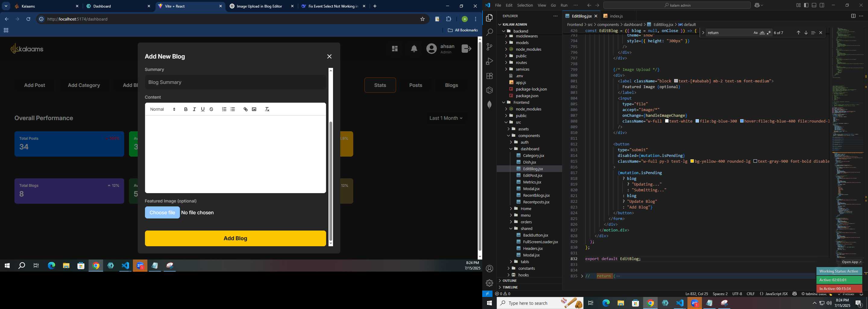The image size is (868, 309).
Task: Close the Add New Blog modal
Action: [x=329, y=57]
